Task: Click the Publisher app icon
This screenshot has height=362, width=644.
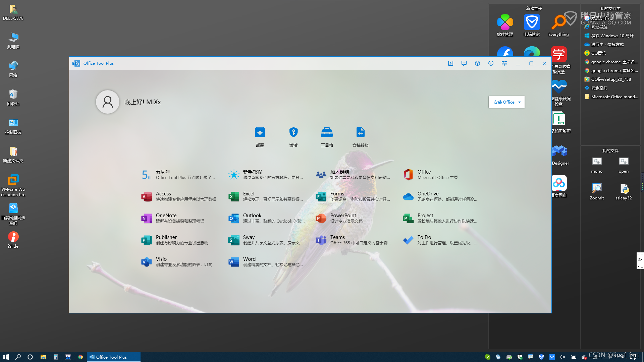Action: click(147, 240)
